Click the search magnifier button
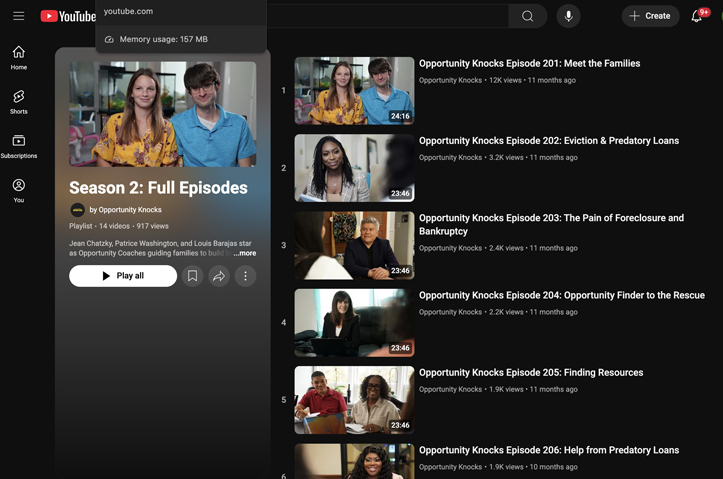 (x=527, y=16)
